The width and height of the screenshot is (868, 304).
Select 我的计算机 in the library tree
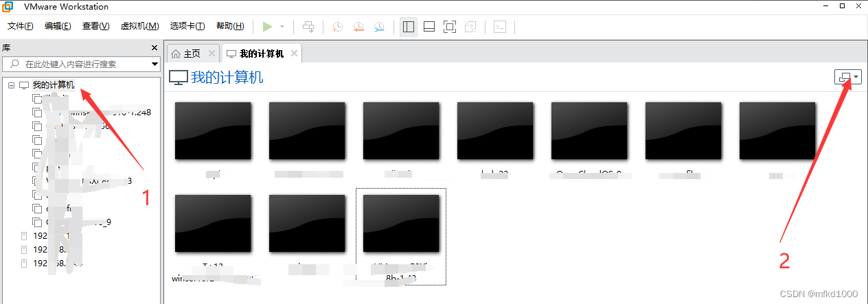tap(54, 85)
